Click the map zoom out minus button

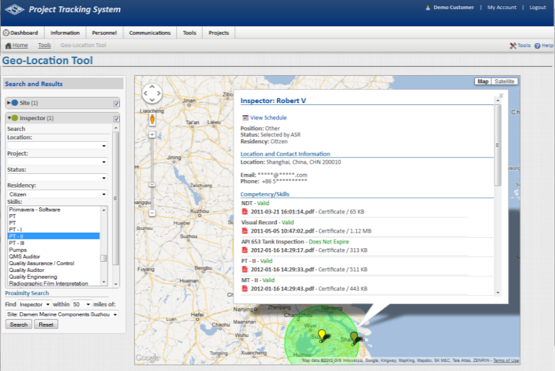[x=152, y=213]
